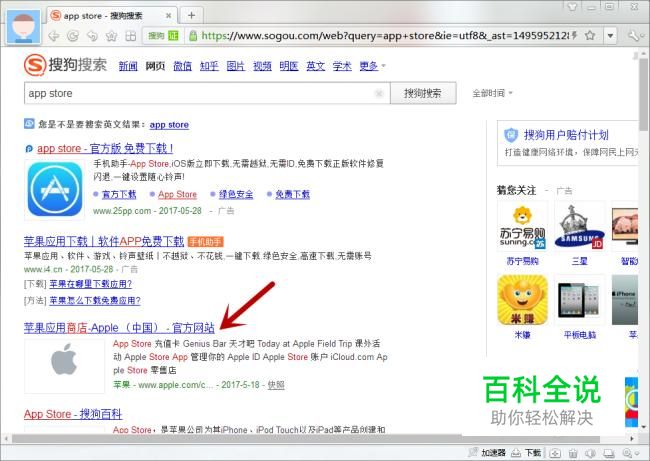This screenshot has height=461, width=650.
Task: Click the blue App Store icon thumbnail
Action: click(55, 189)
